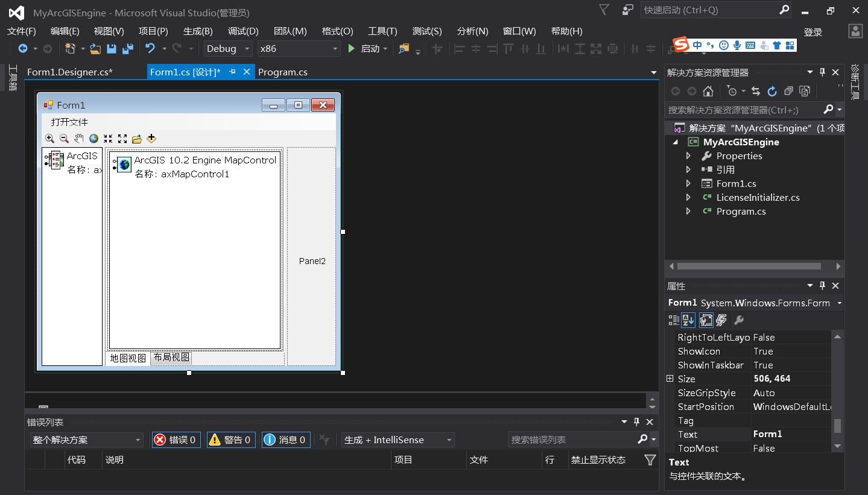The width and height of the screenshot is (868, 495).
Task: Expand the Properties node under MyArcGISEngine
Action: click(689, 156)
